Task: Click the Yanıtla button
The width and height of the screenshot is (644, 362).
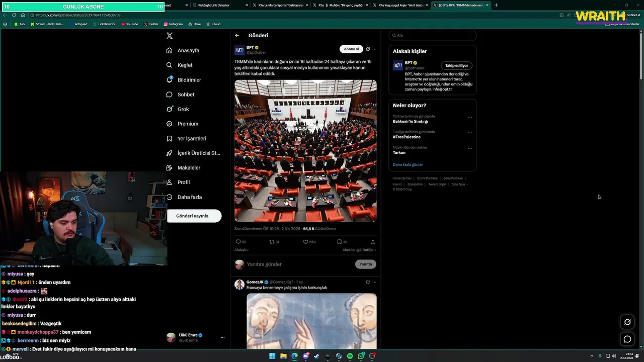Action: pos(366,264)
